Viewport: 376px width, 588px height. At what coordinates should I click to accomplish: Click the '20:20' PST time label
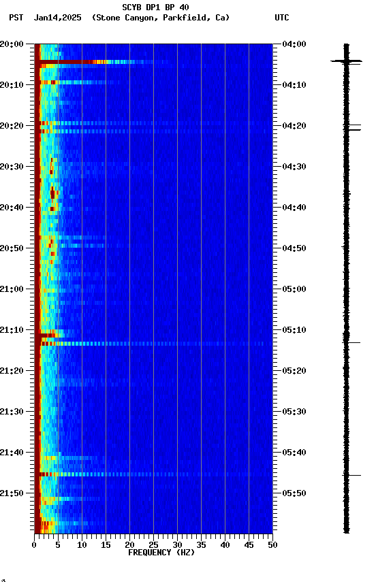click(x=12, y=126)
